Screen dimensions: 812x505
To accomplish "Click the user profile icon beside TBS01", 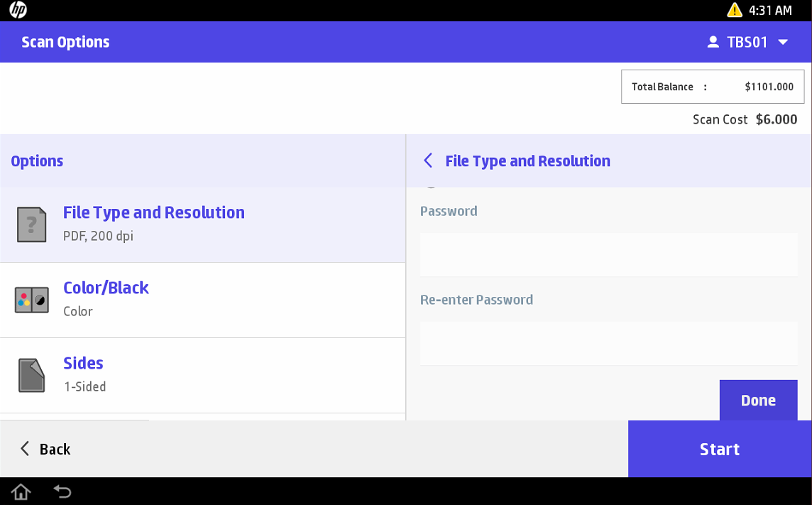I will pos(713,42).
